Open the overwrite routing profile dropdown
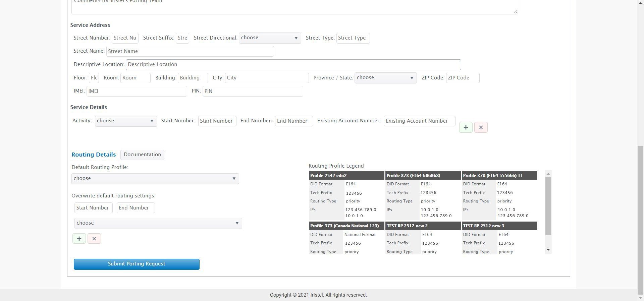 point(158,223)
